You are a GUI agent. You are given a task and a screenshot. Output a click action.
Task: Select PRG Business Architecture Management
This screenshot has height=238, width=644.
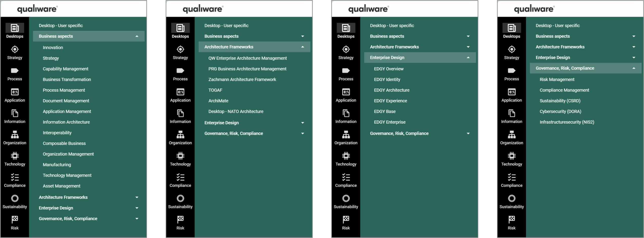pos(247,69)
